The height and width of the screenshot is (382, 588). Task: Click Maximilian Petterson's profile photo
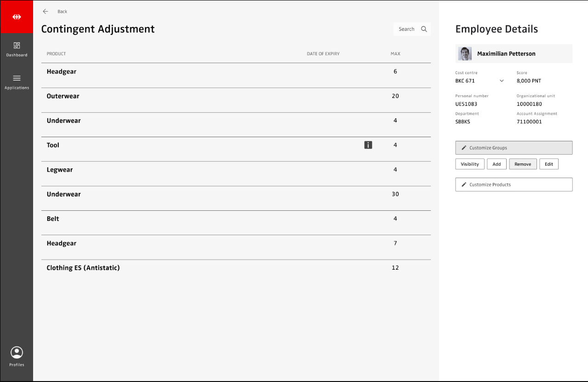(465, 54)
